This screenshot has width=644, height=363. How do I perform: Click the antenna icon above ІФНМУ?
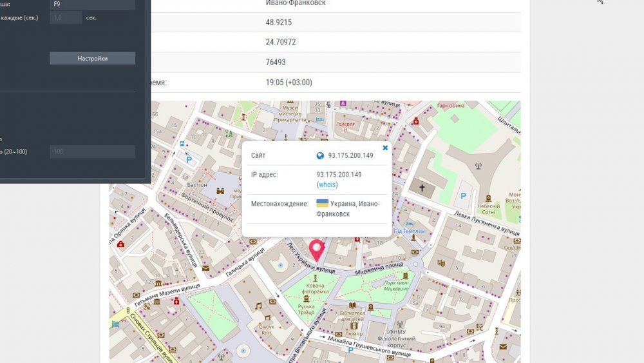tap(400, 324)
